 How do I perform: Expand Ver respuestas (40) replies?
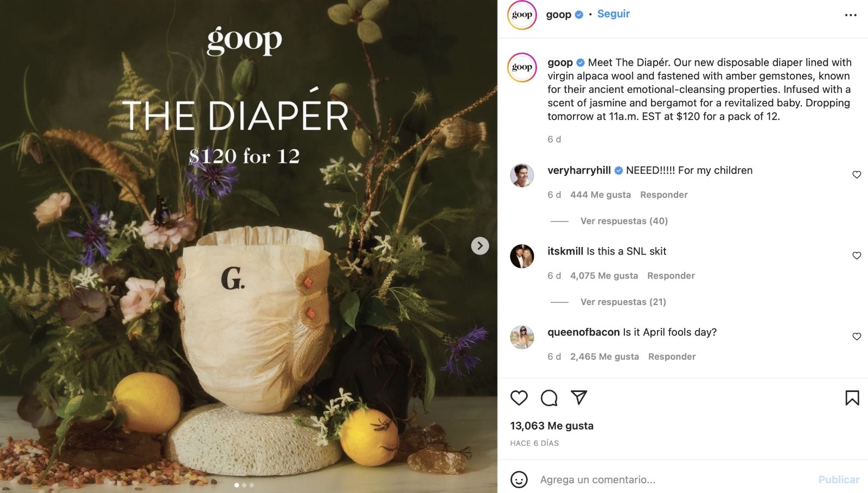click(x=624, y=221)
